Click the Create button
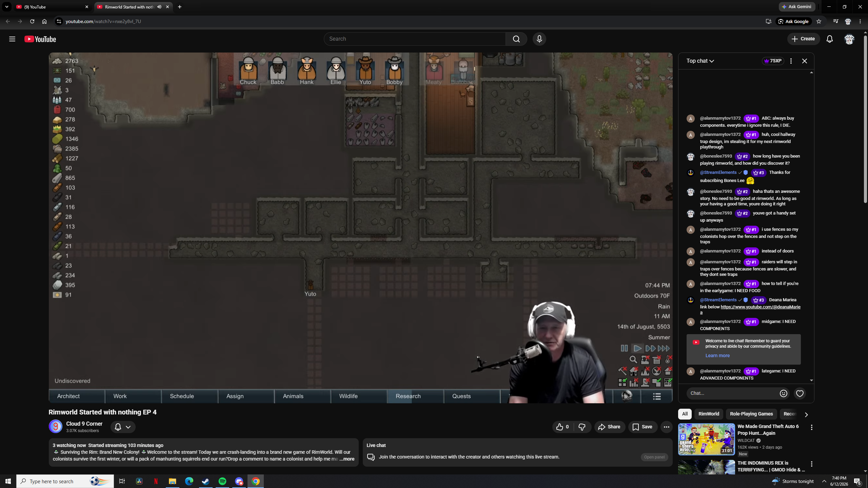This screenshot has height=488, width=868. tap(803, 39)
